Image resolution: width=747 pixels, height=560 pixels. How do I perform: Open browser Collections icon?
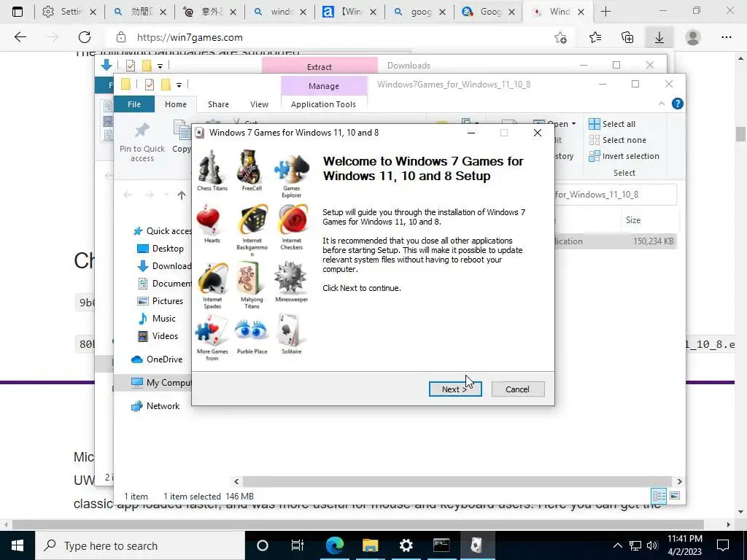(x=627, y=37)
